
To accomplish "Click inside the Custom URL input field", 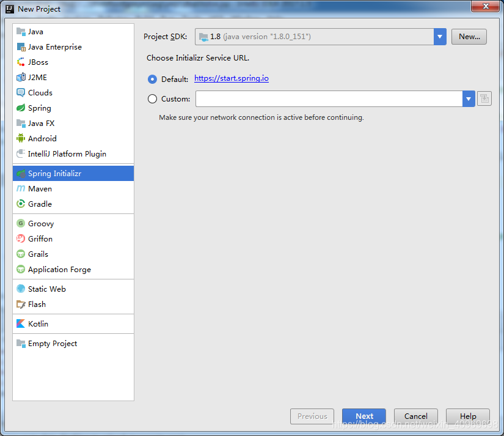I will [329, 99].
